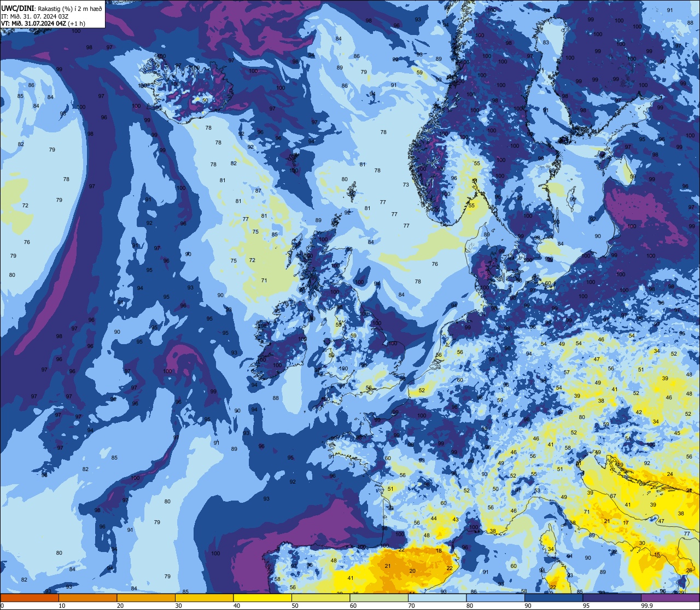Click the '83' value over northern Gulf of Bothnia
This screenshot has height=610, width=700.
(x=546, y=42)
